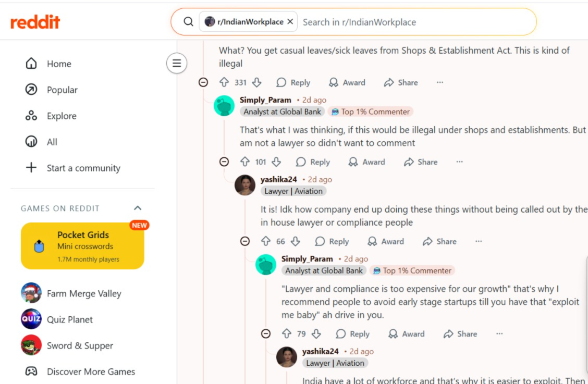Viewport: 588px width, 384px height.
Task: Collapse the sidebar with the hamburger button
Action: coord(177,64)
